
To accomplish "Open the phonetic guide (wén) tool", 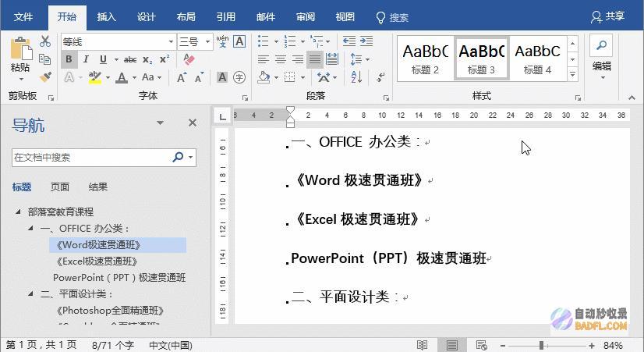I will click(x=222, y=41).
